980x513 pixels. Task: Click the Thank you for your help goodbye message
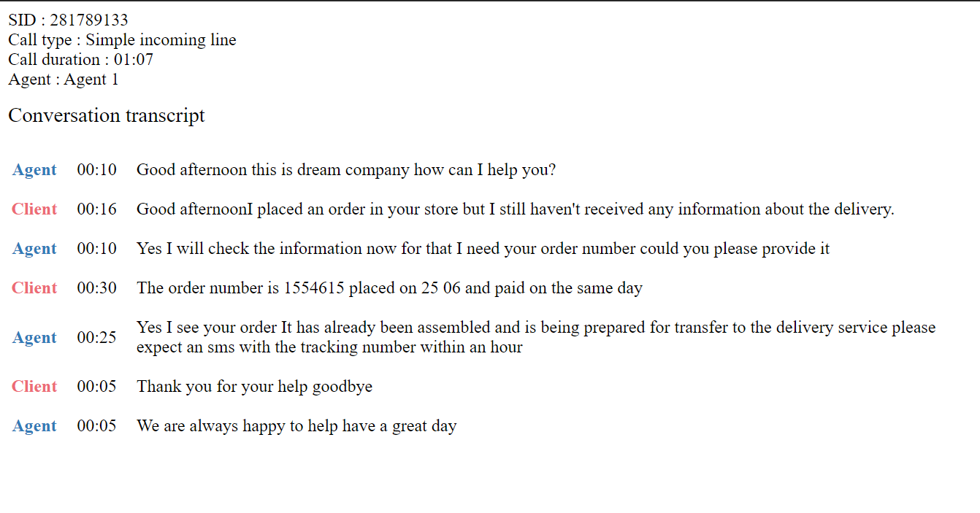click(254, 387)
